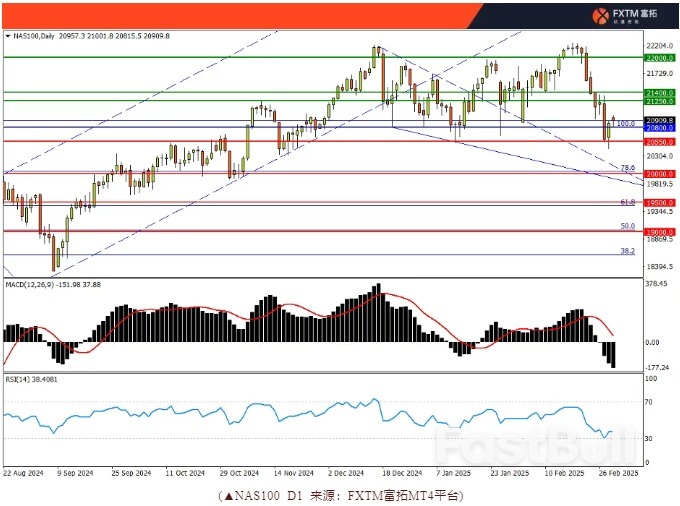Select the 61.8 Fibonacci level label
The image size is (680, 506).
point(628,201)
